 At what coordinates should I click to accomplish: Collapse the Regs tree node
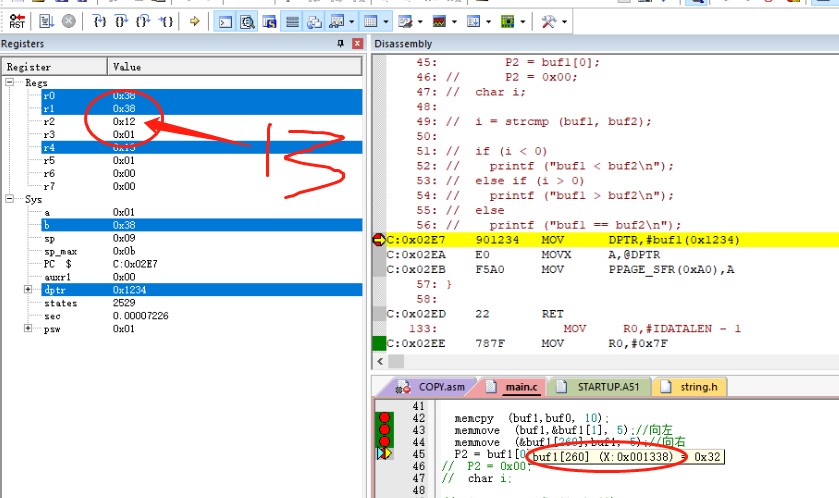pyautogui.click(x=10, y=82)
